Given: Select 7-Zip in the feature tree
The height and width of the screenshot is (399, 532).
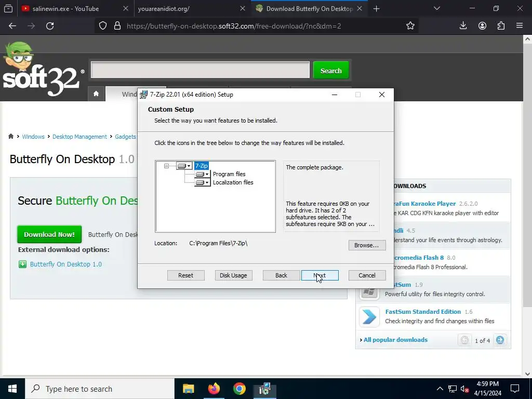Looking at the screenshot, I should click(201, 166).
